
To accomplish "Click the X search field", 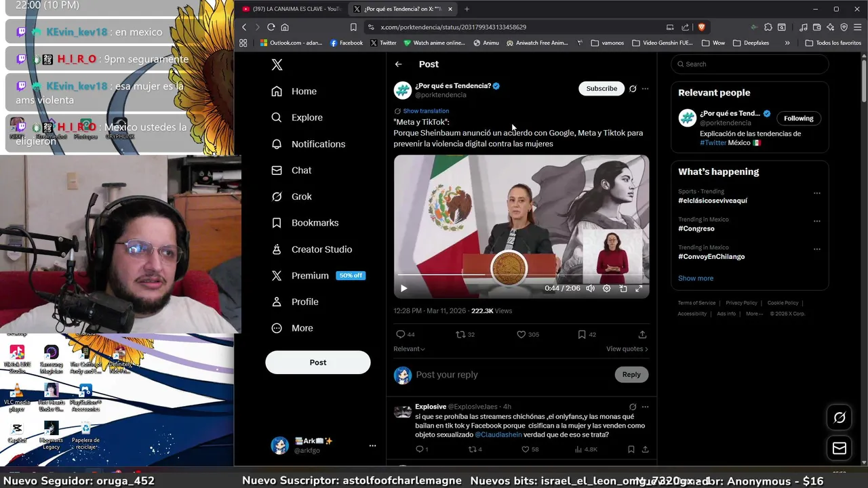I will 749,64.
